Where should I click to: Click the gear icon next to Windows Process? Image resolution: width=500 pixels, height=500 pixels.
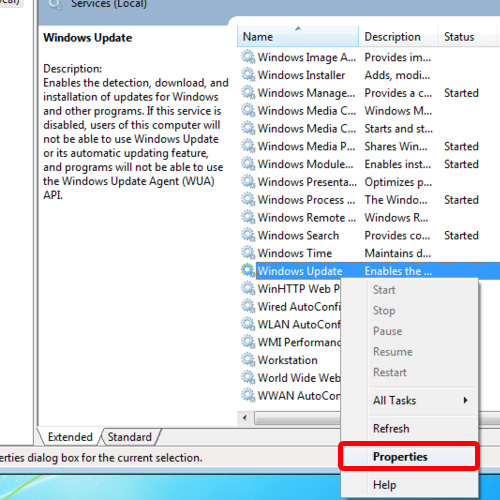click(x=248, y=199)
